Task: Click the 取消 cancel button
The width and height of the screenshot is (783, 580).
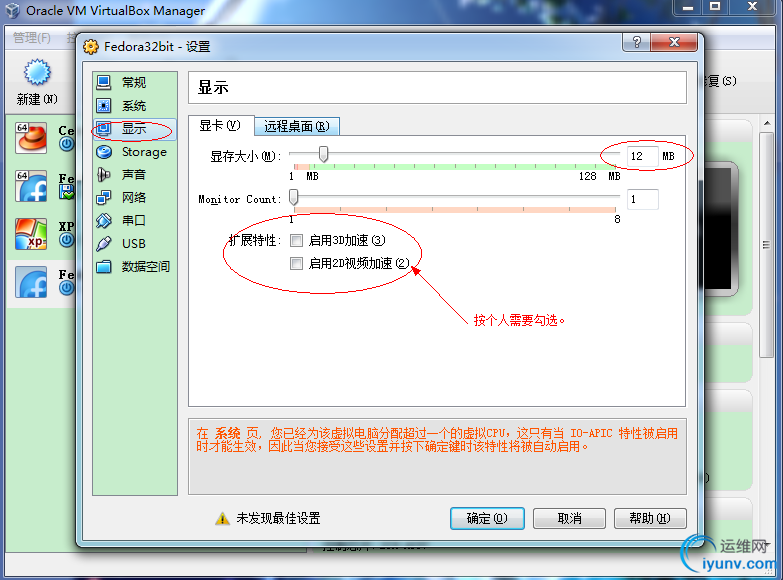Action: (569, 519)
